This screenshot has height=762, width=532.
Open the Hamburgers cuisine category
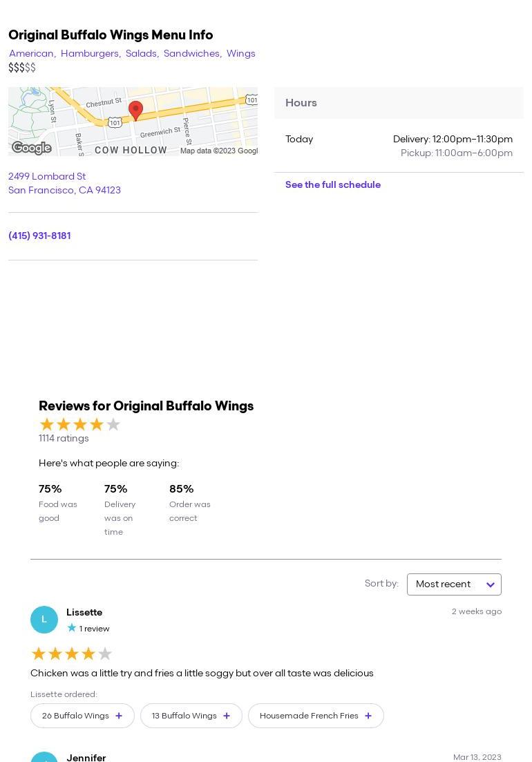[89, 53]
